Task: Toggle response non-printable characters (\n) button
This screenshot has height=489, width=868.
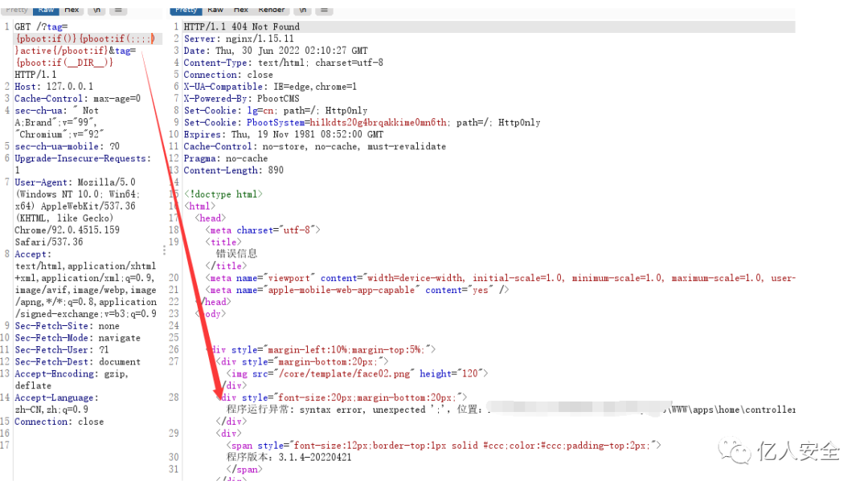Action: 303,10
